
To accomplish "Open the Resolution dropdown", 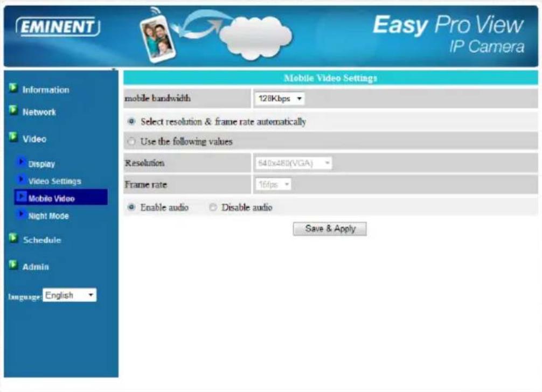I will point(293,163).
